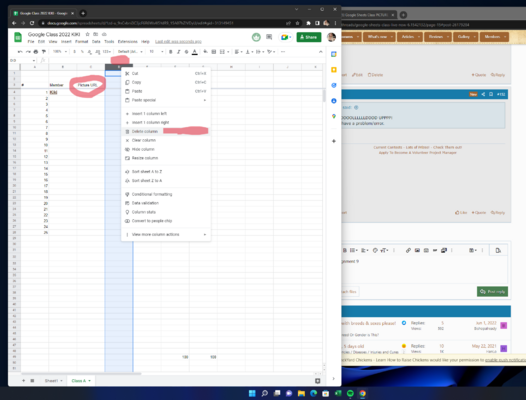Open the fill color picker
This screenshot has height=400, width=526.
tap(205, 52)
